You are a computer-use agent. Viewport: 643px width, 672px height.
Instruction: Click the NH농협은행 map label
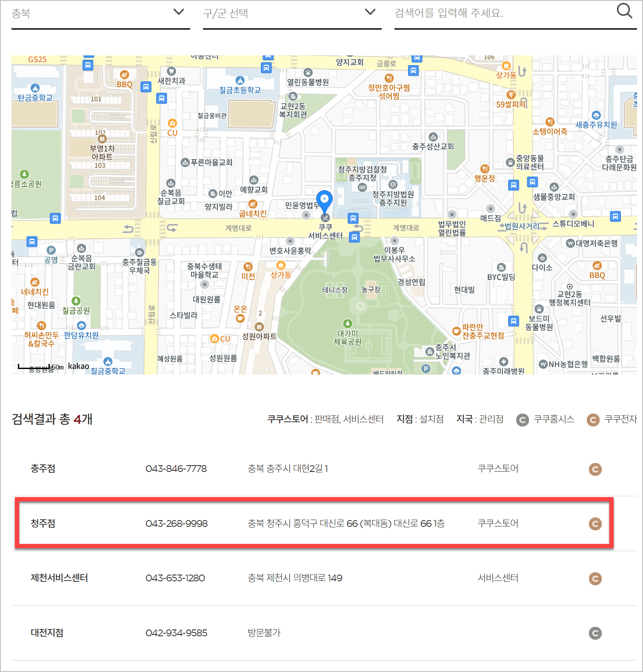568,364
